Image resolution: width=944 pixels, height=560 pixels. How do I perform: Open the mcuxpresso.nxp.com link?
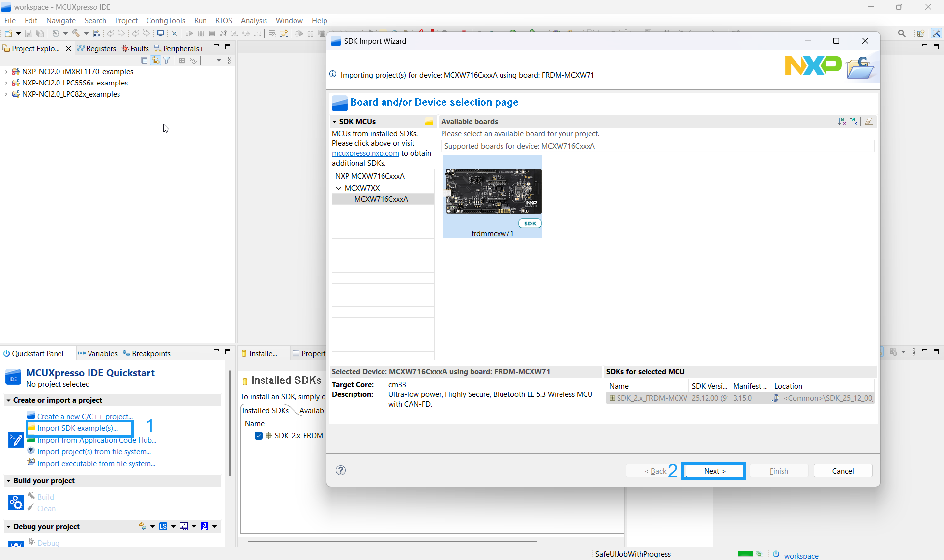(365, 153)
